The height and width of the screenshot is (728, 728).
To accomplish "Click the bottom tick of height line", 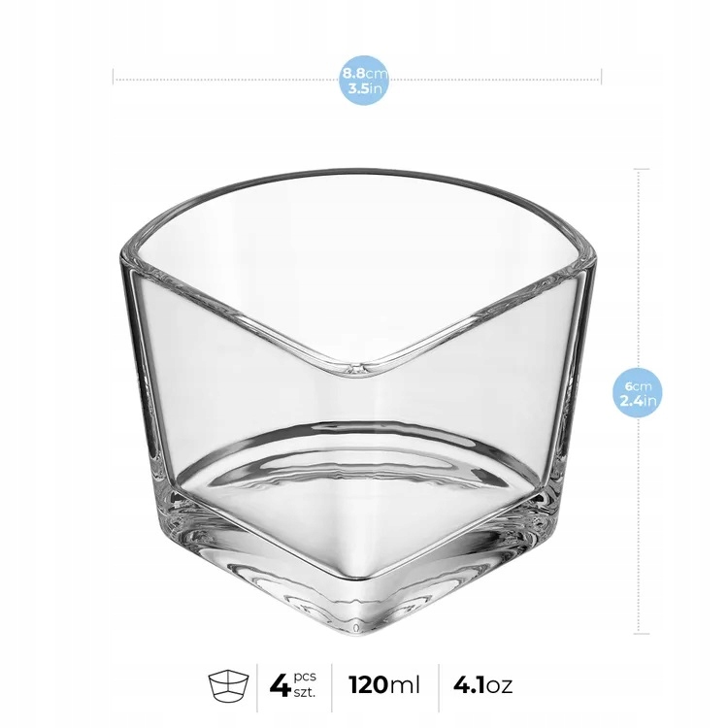I will 642,633.
